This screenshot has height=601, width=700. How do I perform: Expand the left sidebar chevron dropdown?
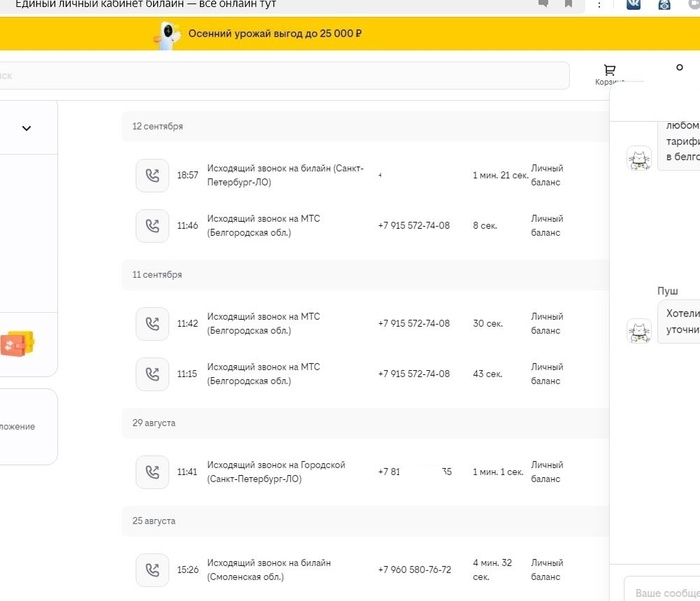click(x=26, y=128)
